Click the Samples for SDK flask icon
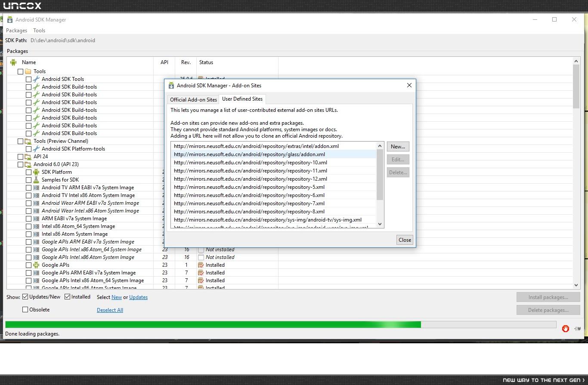The image size is (588, 385). pos(36,180)
